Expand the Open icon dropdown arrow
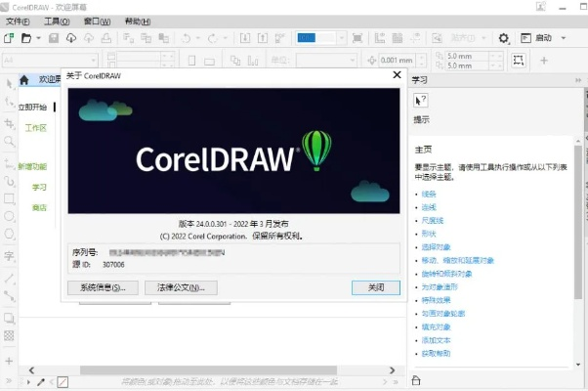 click(38, 38)
